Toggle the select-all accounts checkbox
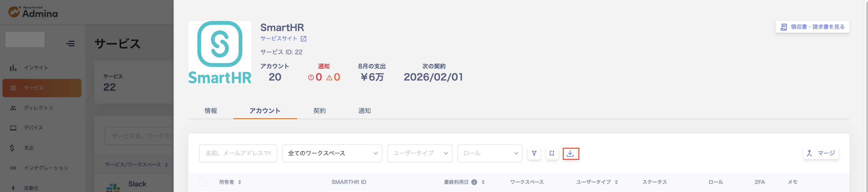Image resolution: width=868 pixels, height=192 pixels. [x=202, y=182]
